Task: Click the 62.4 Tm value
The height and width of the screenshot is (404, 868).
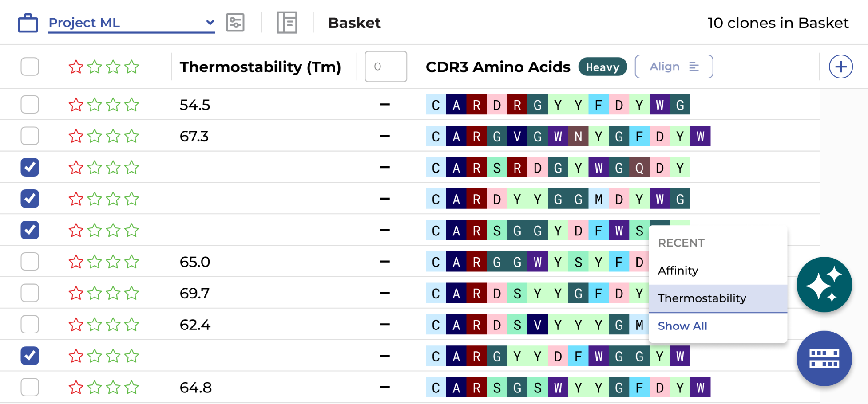Action: click(195, 325)
